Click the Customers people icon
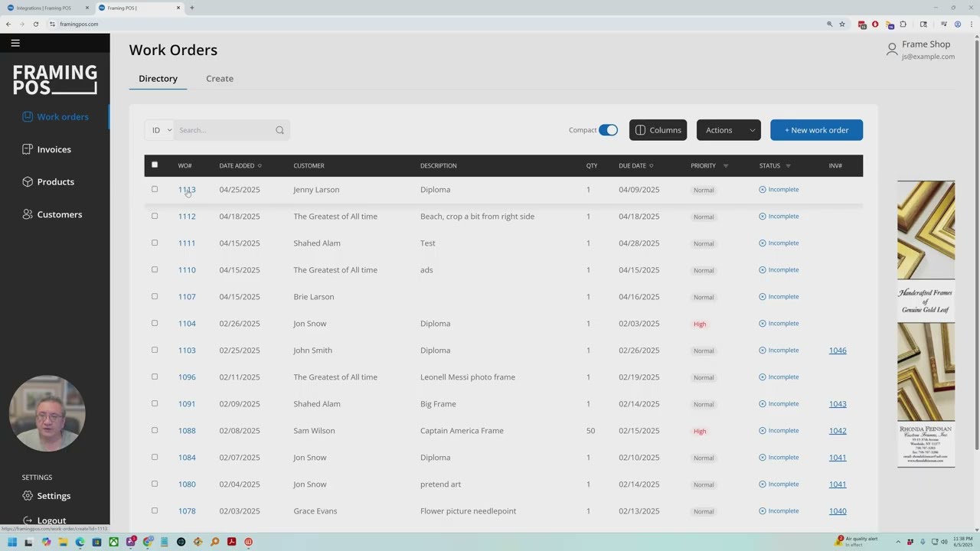Screen dimensions: 980x551 pos(28,214)
